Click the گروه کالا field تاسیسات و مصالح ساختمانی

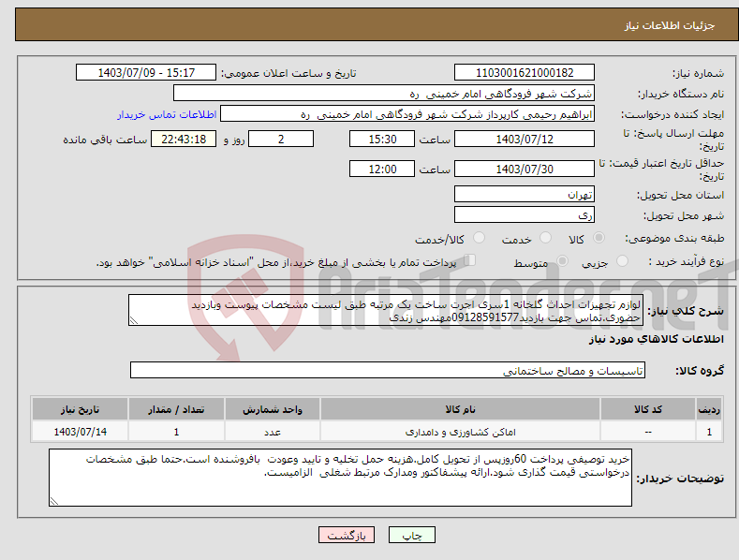(388, 370)
